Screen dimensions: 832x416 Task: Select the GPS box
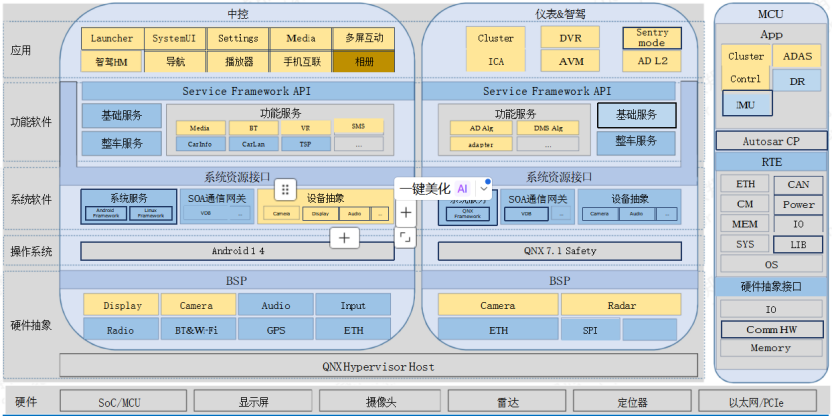276,330
